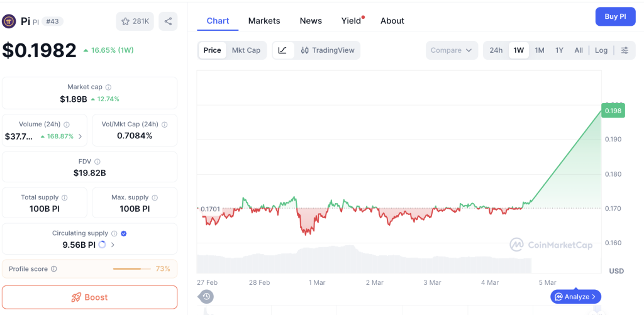Toggle Price chart view
644x315 pixels.
[x=213, y=50]
